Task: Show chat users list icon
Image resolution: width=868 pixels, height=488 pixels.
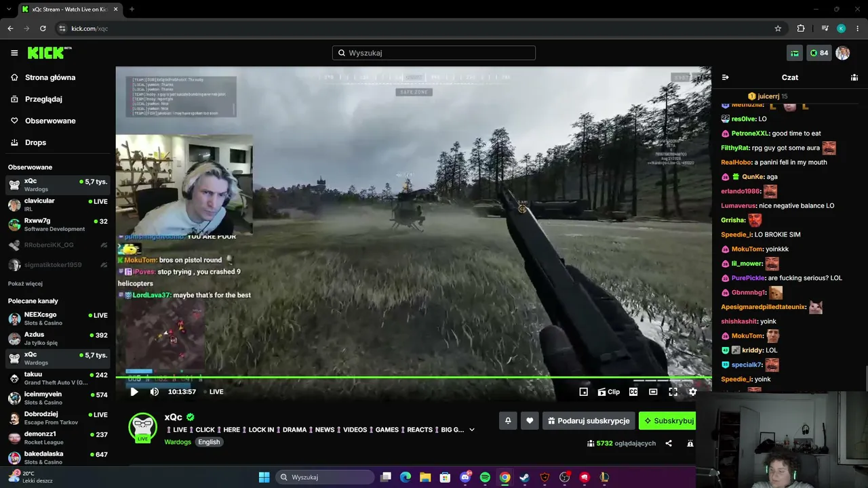Action: pos(854,77)
